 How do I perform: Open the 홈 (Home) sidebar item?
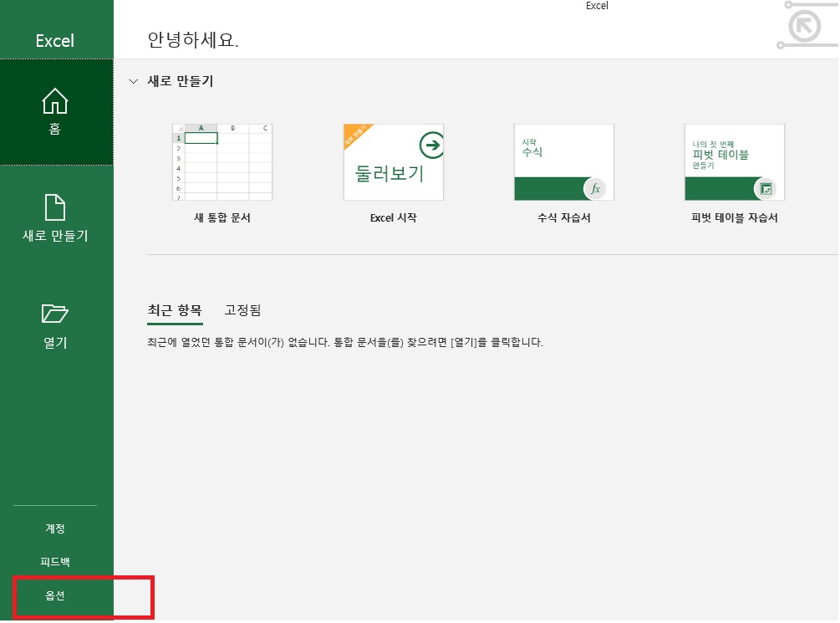pyautogui.click(x=56, y=111)
